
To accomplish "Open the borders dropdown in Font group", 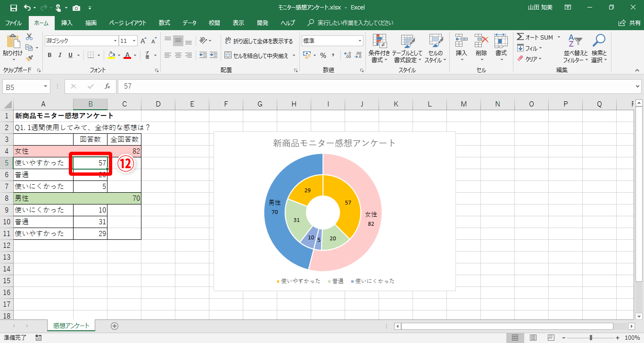I will pyautogui.click(x=99, y=55).
